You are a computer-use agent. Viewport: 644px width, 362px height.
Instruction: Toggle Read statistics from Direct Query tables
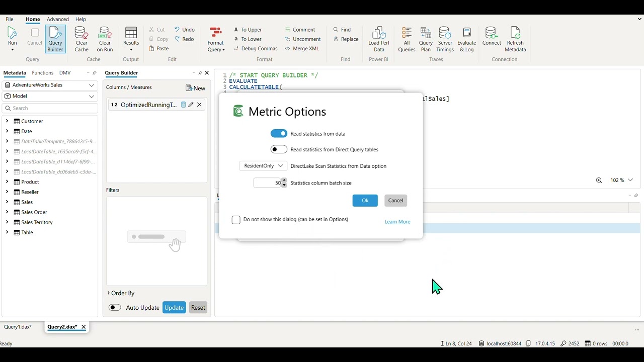(x=279, y=149)
